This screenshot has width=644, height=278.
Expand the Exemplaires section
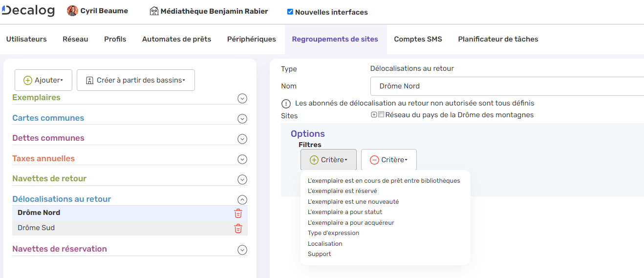242,98
